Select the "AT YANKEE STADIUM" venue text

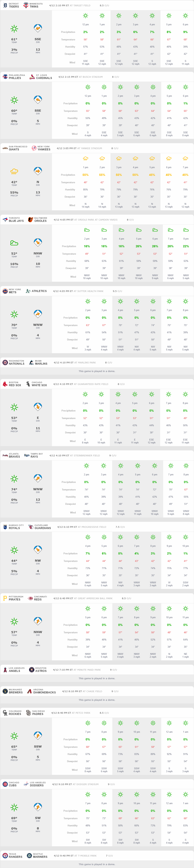pos(90,148)
